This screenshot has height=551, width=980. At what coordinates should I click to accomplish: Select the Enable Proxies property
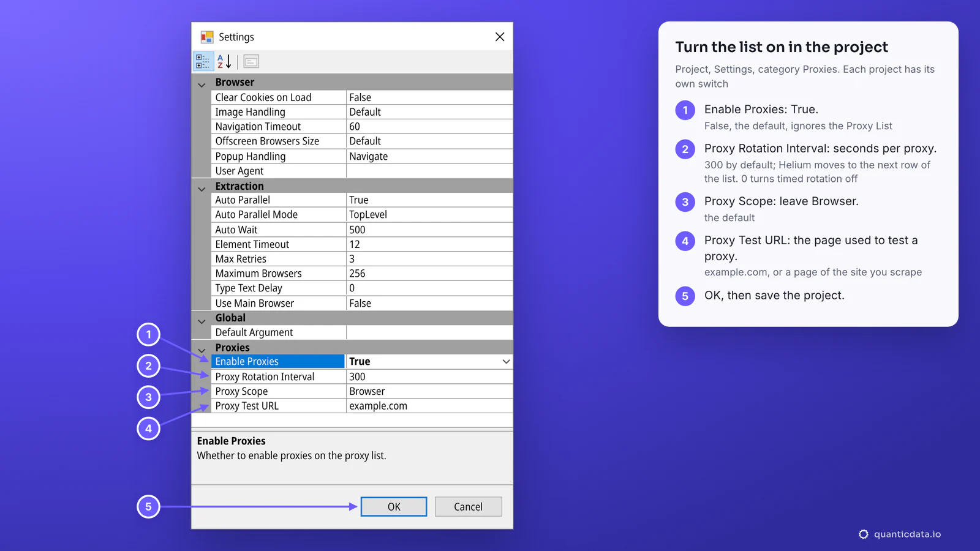(279, 362)
